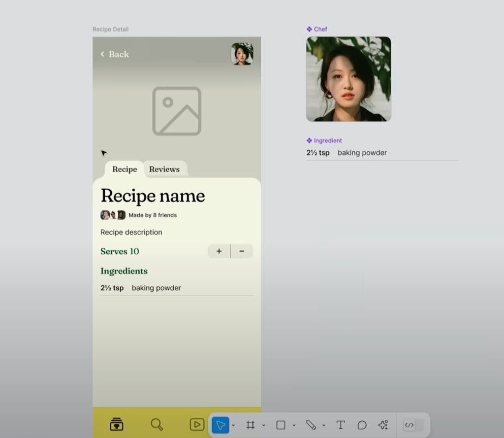Click the play video icon in app nav bar
Image resolution: width=504 pixels, height=438 pixels.
pyautogui.click(x=197, y=425)
